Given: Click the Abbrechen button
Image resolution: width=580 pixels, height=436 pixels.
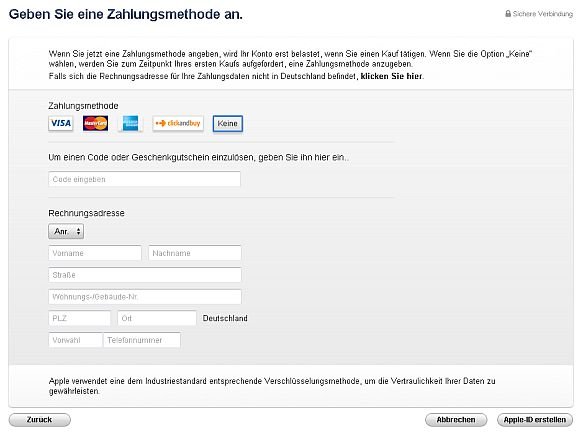Looking at the screenshot, I should 456,420.
